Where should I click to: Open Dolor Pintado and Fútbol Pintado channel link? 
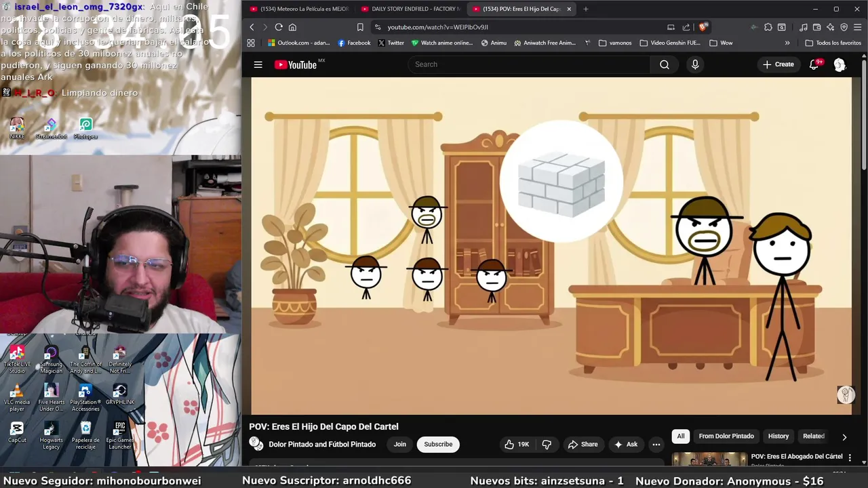tap(322, 444)
